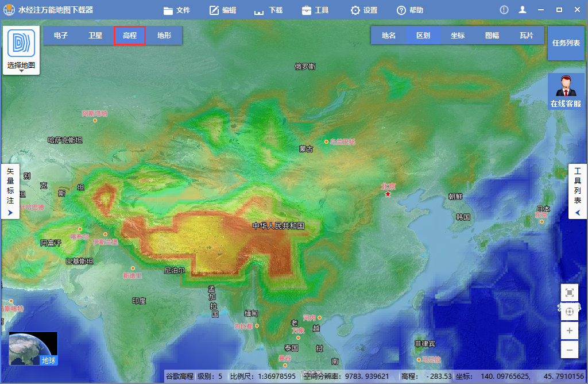Click the 图幅 sheet selection button
The image size is (588, 384).
492,35
